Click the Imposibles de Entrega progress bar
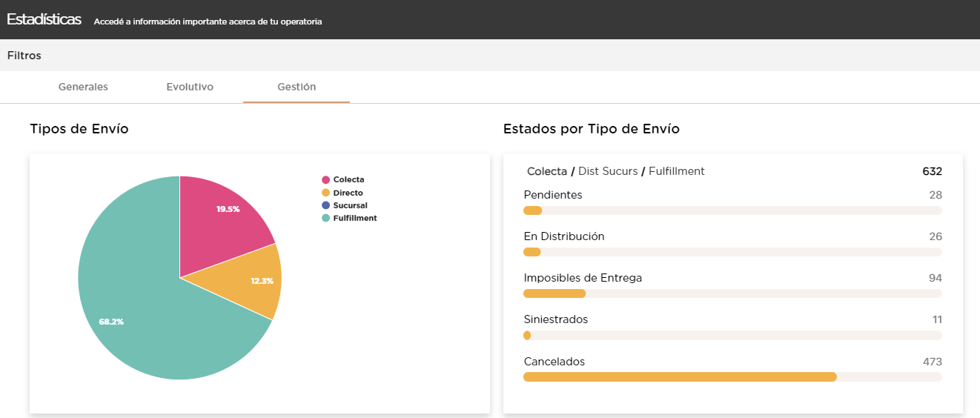The width and height of the screenshot is (980, 418). tap(732, 293)
